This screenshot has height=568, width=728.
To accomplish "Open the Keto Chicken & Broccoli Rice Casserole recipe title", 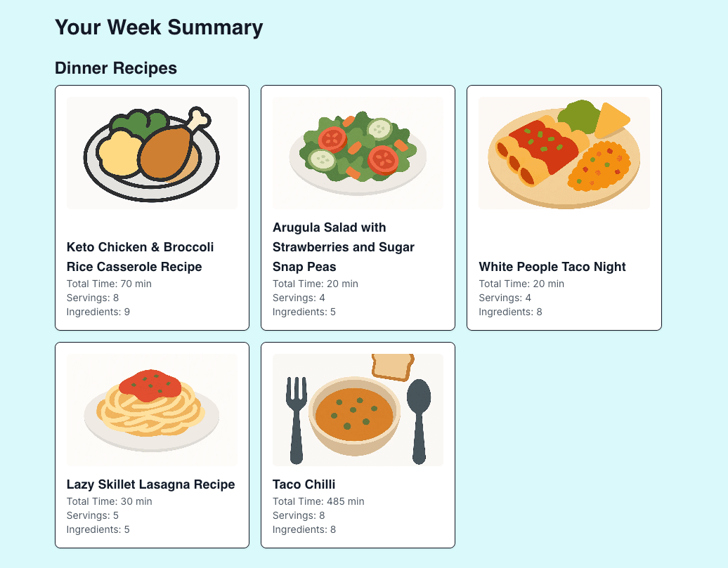I will [x=140, y=257].
